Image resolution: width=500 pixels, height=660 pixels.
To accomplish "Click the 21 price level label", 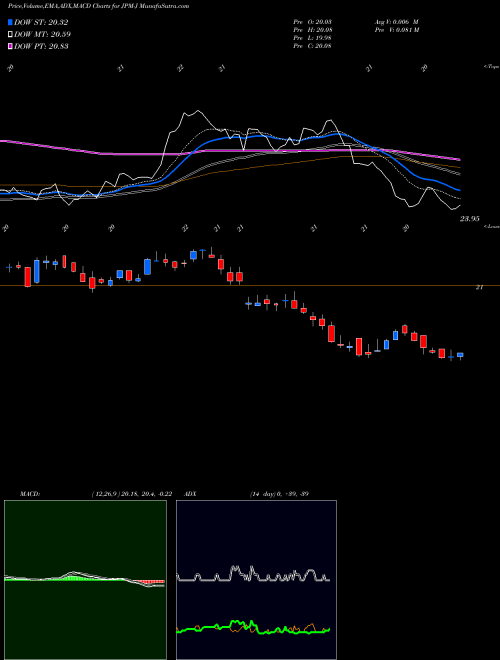I will pyautogui.click(x=479, y=287).
